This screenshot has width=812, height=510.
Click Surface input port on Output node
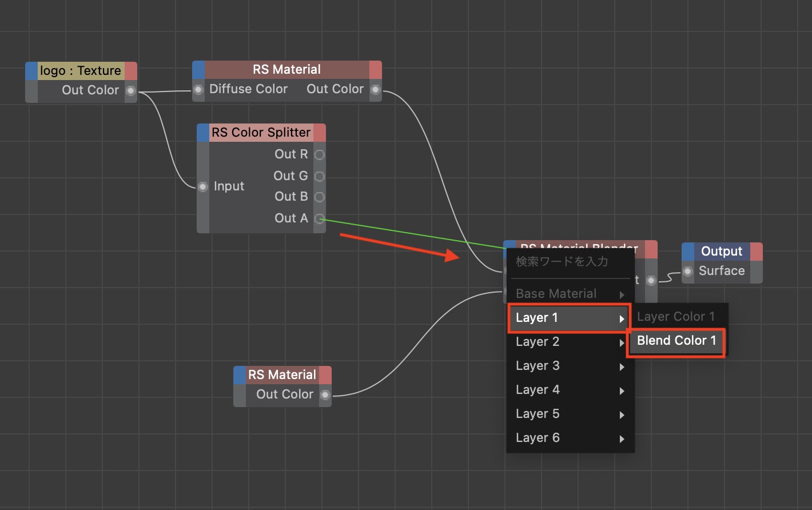click(688, 272)
